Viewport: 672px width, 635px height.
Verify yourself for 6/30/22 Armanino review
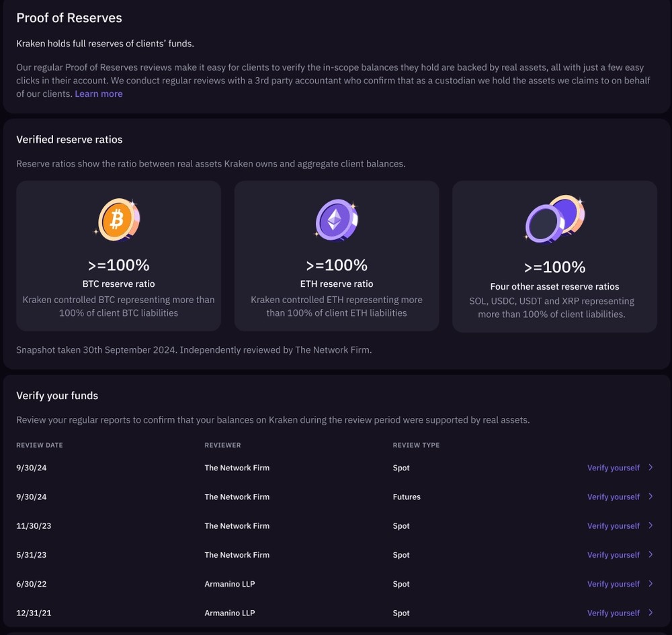(x=614, y=584)
